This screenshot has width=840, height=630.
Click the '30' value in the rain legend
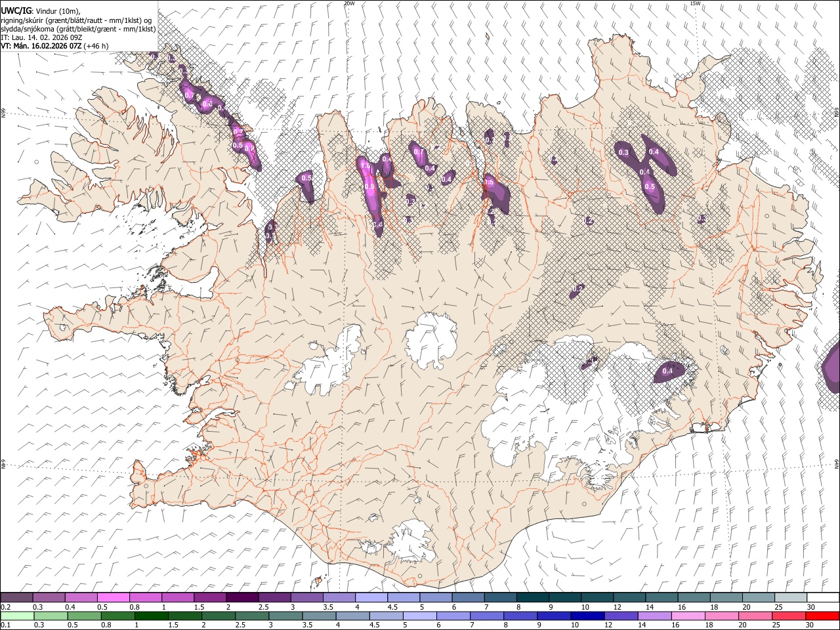[x=811, y=625]
